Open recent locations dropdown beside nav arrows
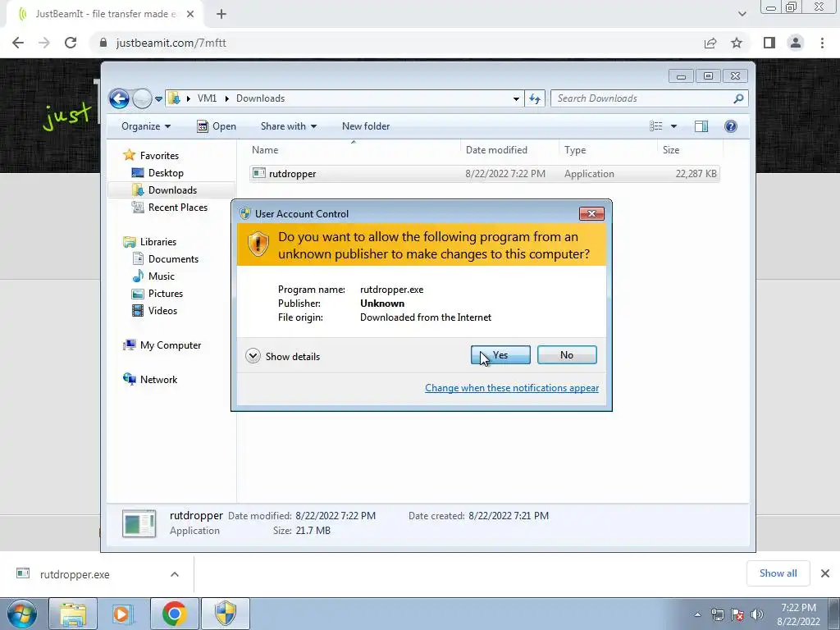Screen dimensions: 840x630 point(158,99)
